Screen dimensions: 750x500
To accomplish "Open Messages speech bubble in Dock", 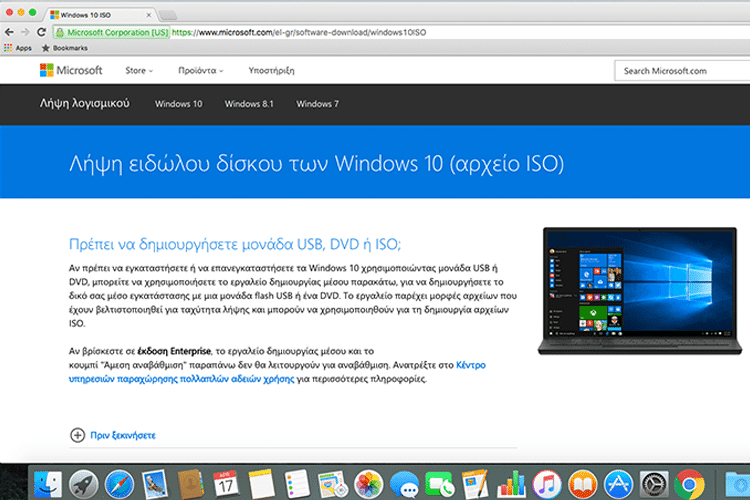I will pyautogui.click(x=404, y=484).
